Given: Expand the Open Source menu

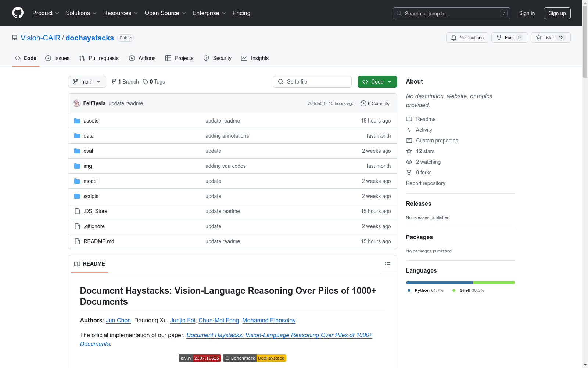Looking at the screenshot, I should (165, 13).
